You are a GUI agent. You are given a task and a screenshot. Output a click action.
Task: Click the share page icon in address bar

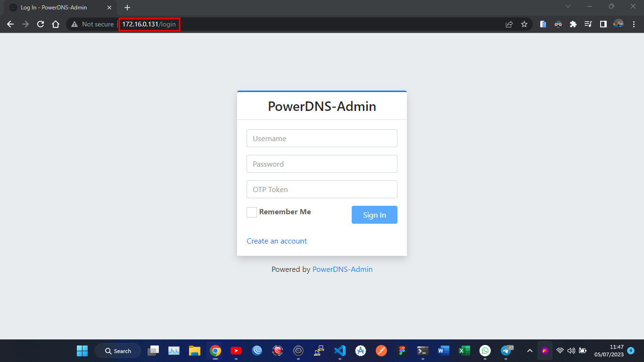click(x=509, y=24)
